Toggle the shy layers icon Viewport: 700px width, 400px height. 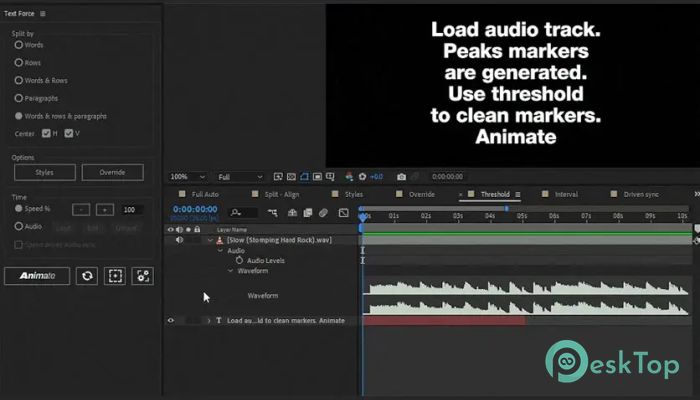coord(292,213)
